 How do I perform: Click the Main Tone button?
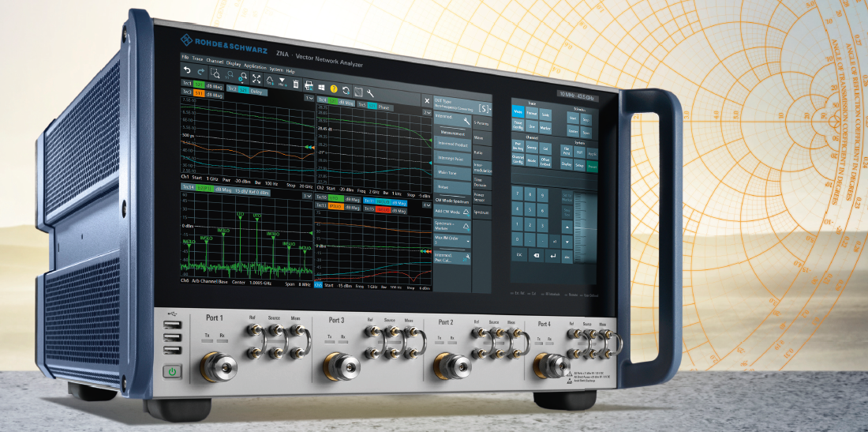tap(453, 172)
